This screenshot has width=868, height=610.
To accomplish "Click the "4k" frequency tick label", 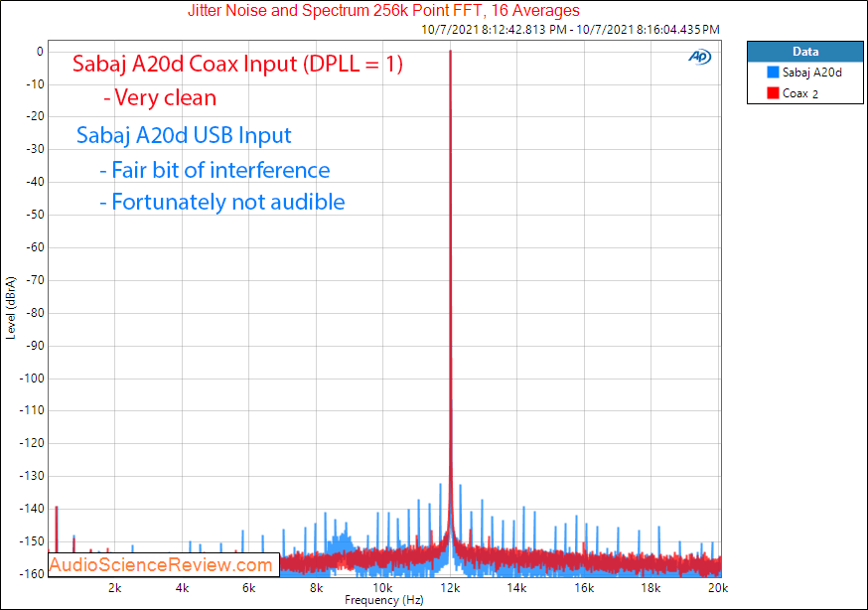I will click(x=182, y=588).
